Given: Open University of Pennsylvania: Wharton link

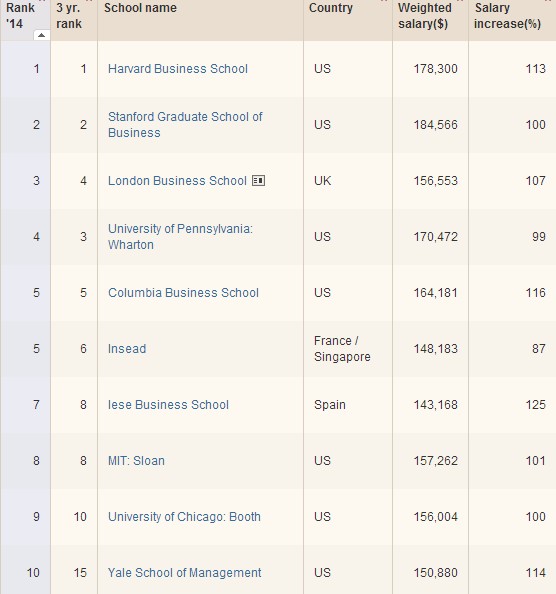Looking at the screenshot, I should point(180,237).
